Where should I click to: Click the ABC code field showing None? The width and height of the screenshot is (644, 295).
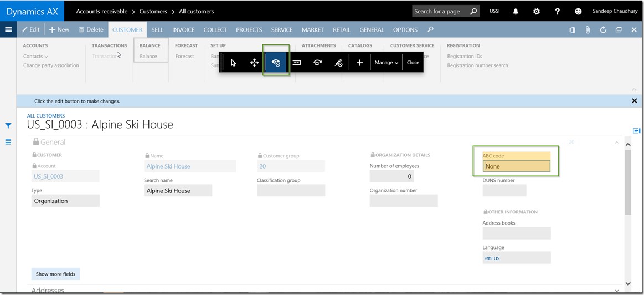point(516,166)
